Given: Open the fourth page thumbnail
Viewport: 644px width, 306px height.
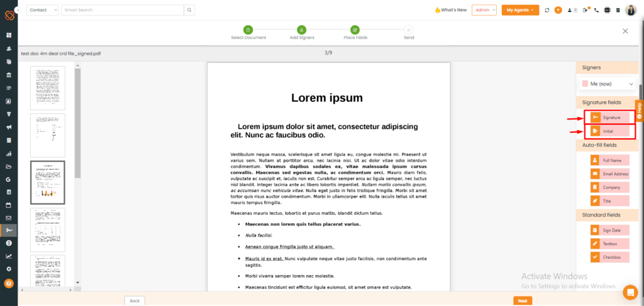Looking at the screenshot, I should (x=48, y=230).
